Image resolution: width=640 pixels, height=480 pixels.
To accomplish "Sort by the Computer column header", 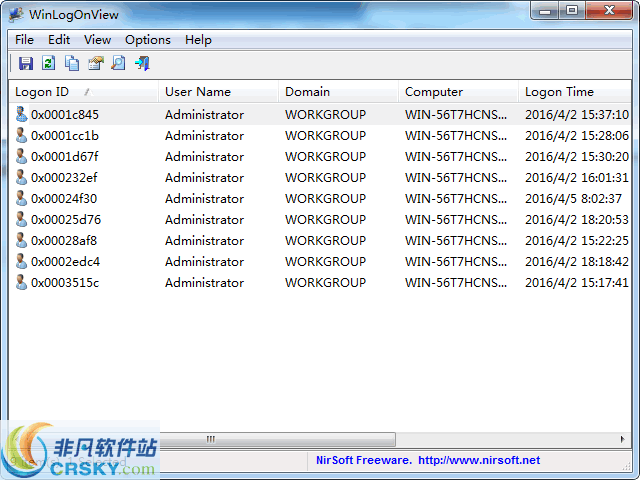I will [x=458, y=92].
